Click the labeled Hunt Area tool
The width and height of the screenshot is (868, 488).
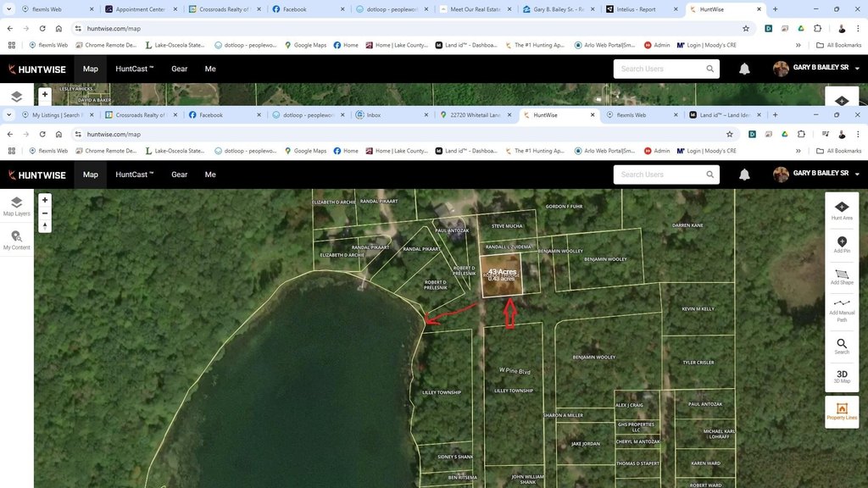841,210
